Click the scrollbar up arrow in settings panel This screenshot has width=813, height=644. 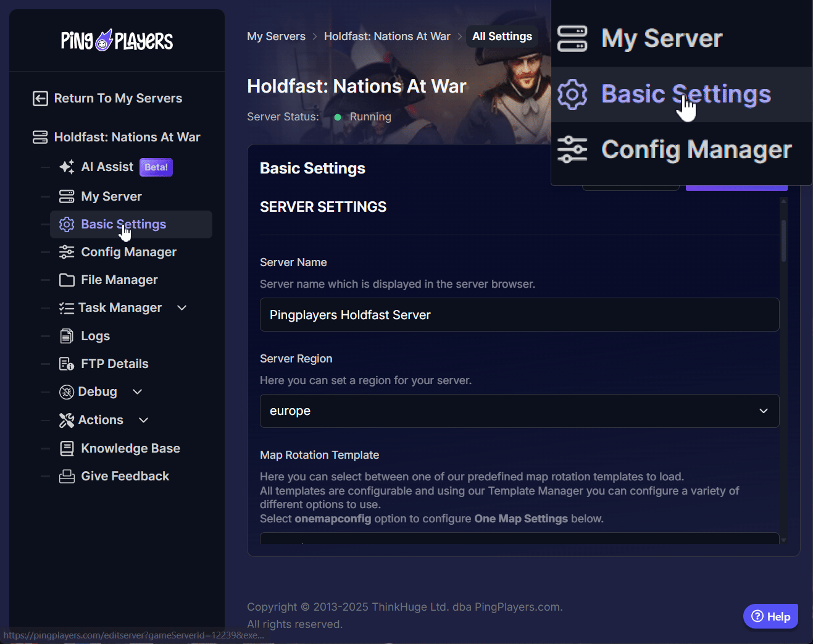[784, 201]
